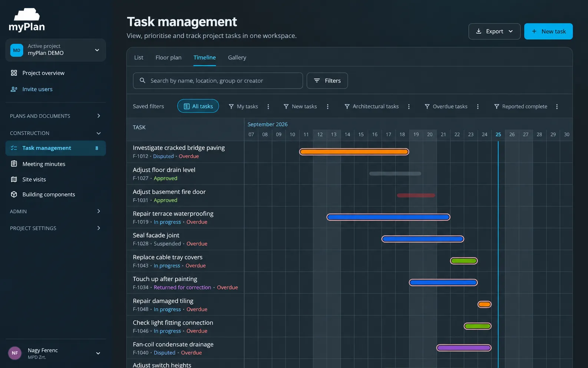Collapse the Construction section
588x368 pixels.
click(x=99, y=133)
